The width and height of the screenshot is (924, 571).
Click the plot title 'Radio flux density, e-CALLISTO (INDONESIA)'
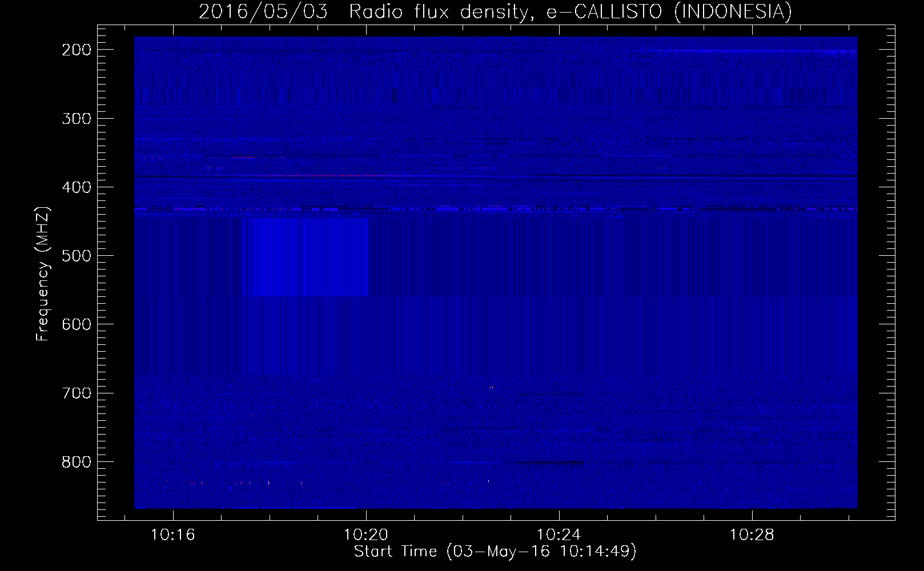coord(570,11)
